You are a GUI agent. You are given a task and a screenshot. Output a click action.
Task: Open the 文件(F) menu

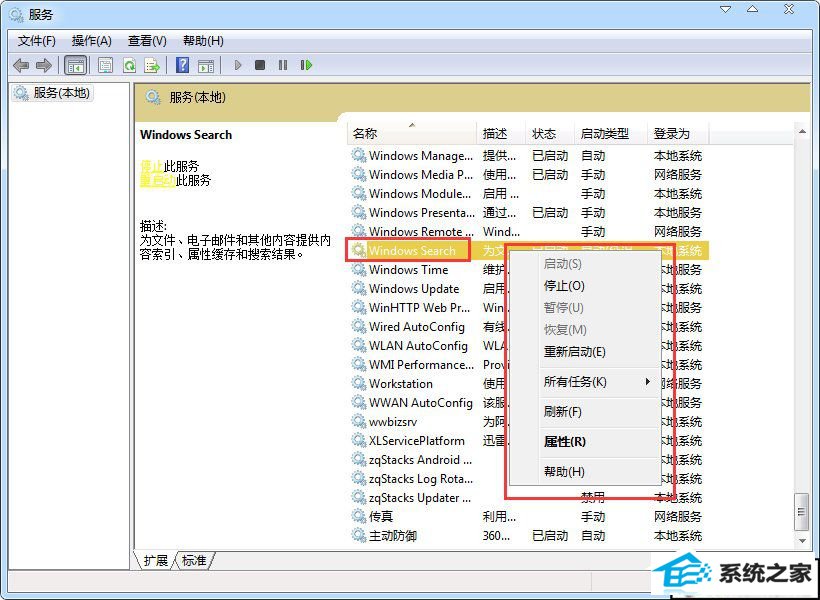pyautogui.click(x=37, y=41)
